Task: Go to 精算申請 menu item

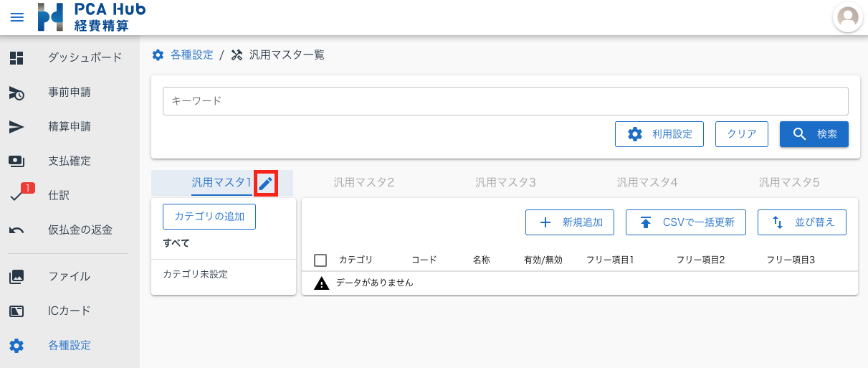Action: [70, 127]
